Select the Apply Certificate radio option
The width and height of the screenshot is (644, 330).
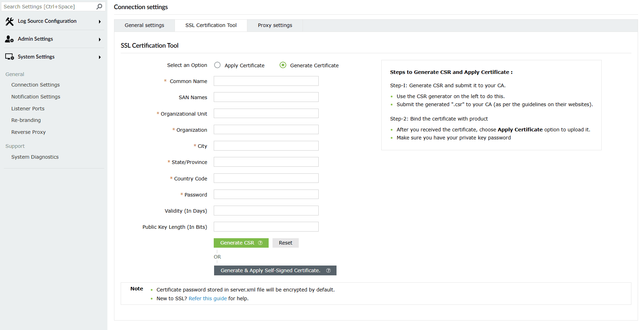point(218,65)
